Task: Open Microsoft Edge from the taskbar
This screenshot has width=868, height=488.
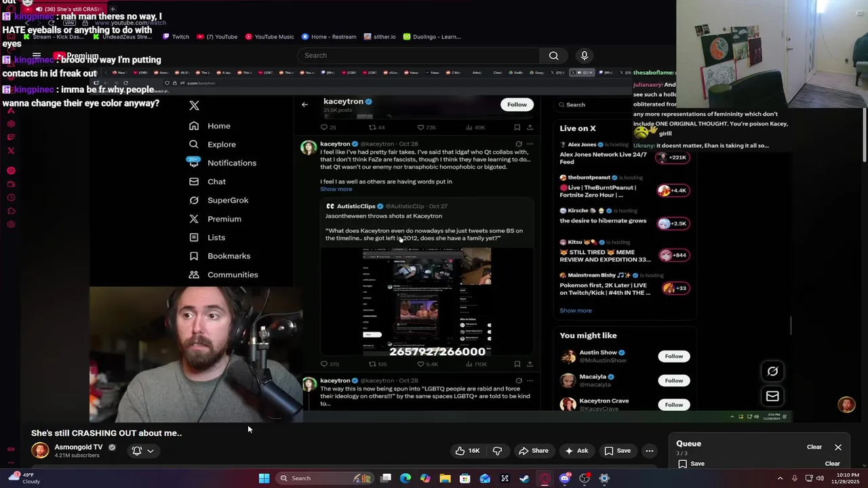Action: [406, 479]
